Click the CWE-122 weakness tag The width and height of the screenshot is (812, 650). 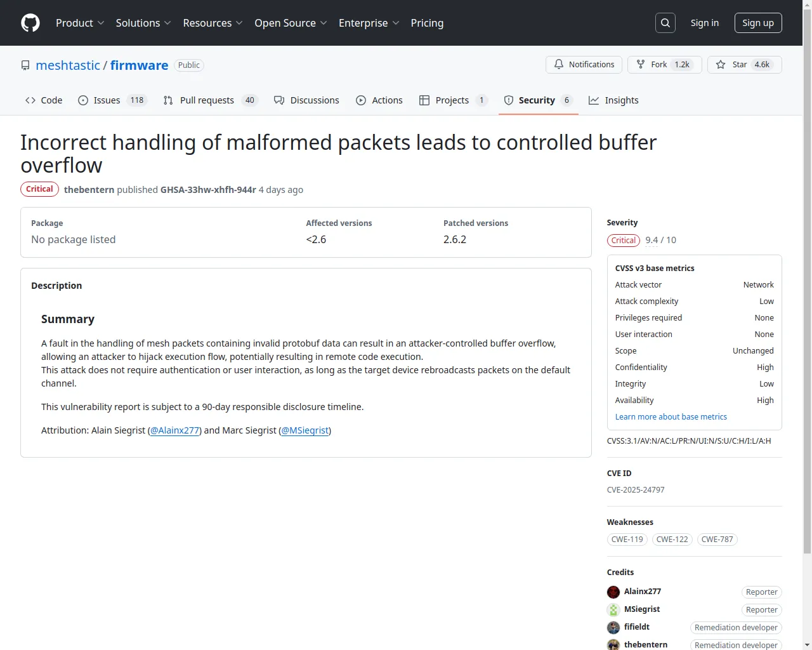(x=672, y=540)
